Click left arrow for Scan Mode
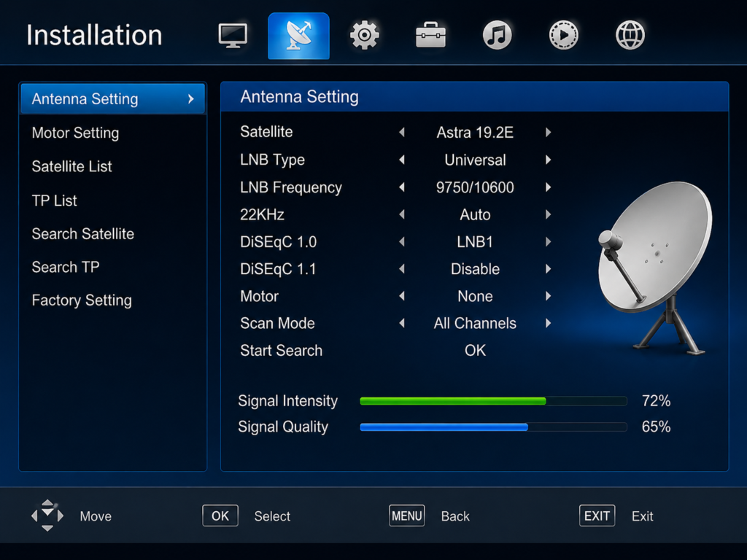Screen dimensions: 747x560 click(x=402, y=323)
